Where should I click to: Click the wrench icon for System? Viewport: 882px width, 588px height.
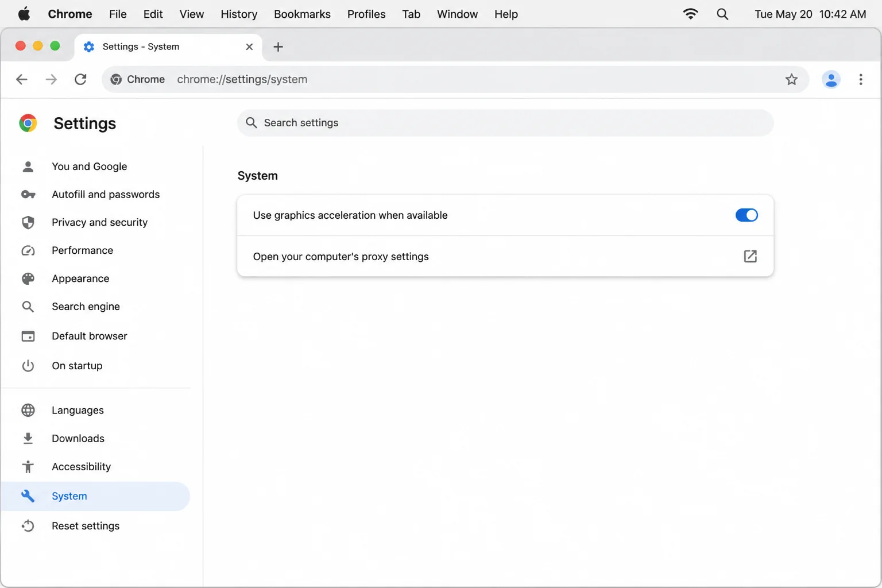pos(28,496)
